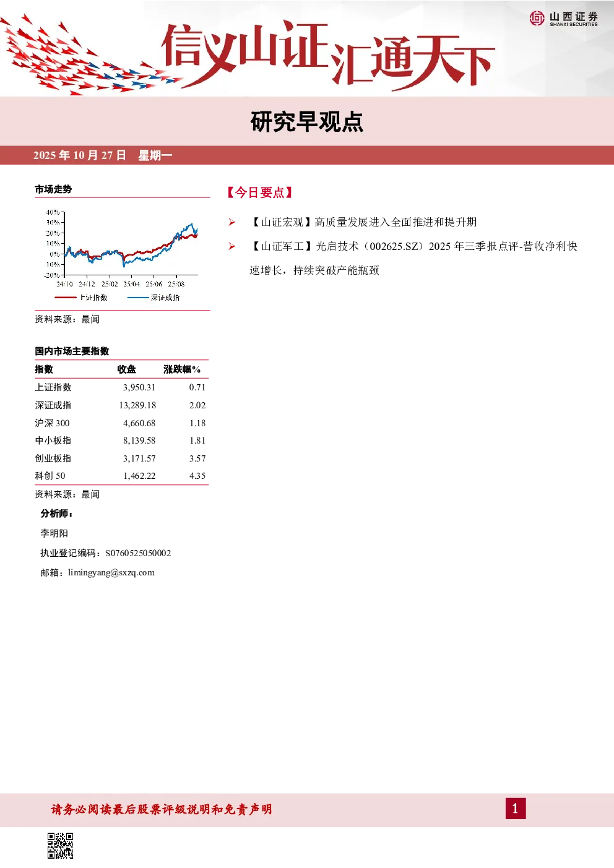Screen dimensions: 614x868
Task: Click the QR code at page bottom
Action: click(x=61, y=846)
